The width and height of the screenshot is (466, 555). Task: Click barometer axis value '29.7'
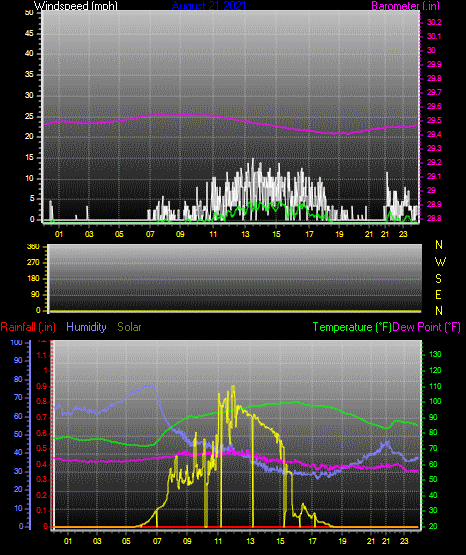coord(434,92)
